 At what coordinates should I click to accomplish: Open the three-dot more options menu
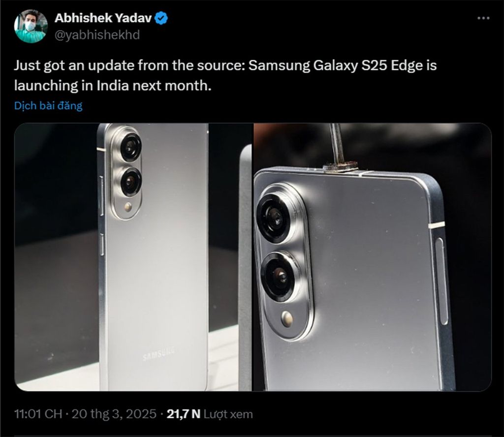pos(483,18)
